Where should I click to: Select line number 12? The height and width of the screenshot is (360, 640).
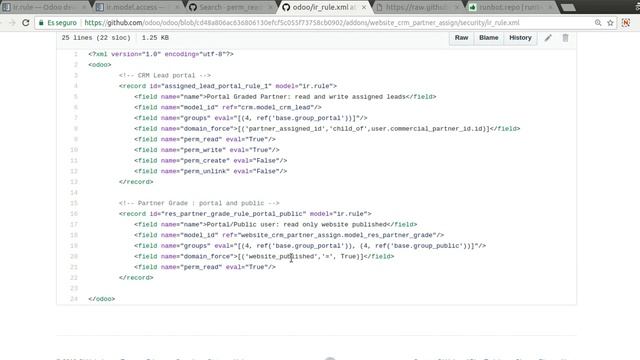point(74,171)
